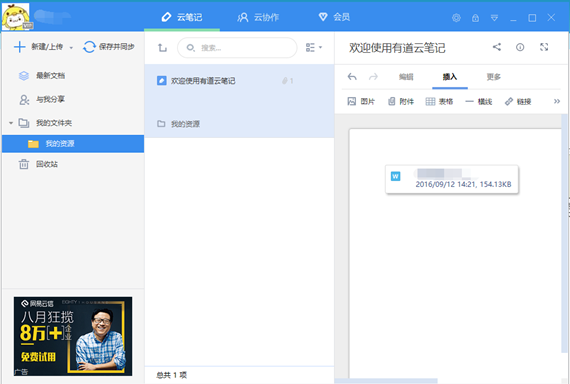Insert a table using 表格 icon
The width and height of the screenshot is (570, 384).
point(439,101)
